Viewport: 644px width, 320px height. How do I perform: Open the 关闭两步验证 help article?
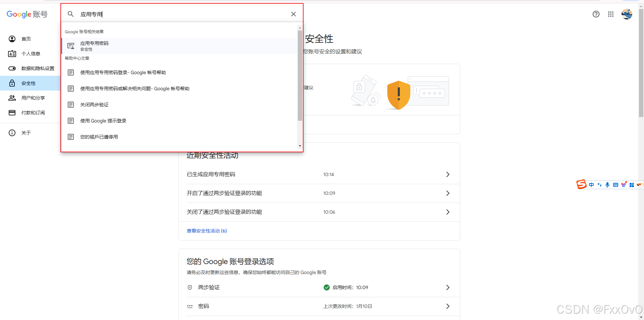pyautogui.click(x=179, y=105)
